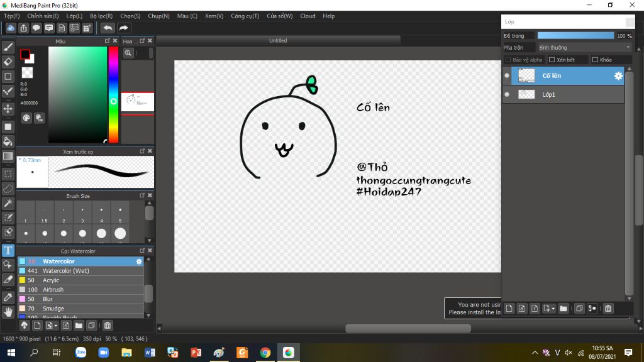Toggle visibility of Cố lên layer
Viewport: 644px width, 362px height.
tap(507, 75)
